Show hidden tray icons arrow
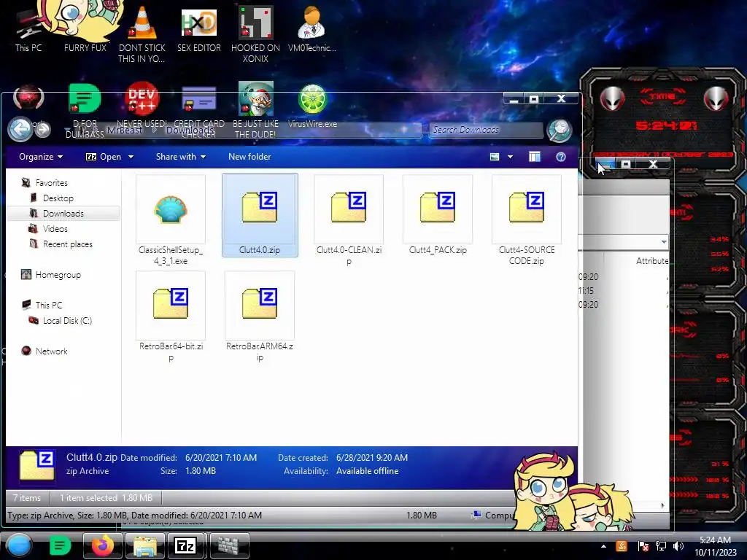 pos(603,546)
